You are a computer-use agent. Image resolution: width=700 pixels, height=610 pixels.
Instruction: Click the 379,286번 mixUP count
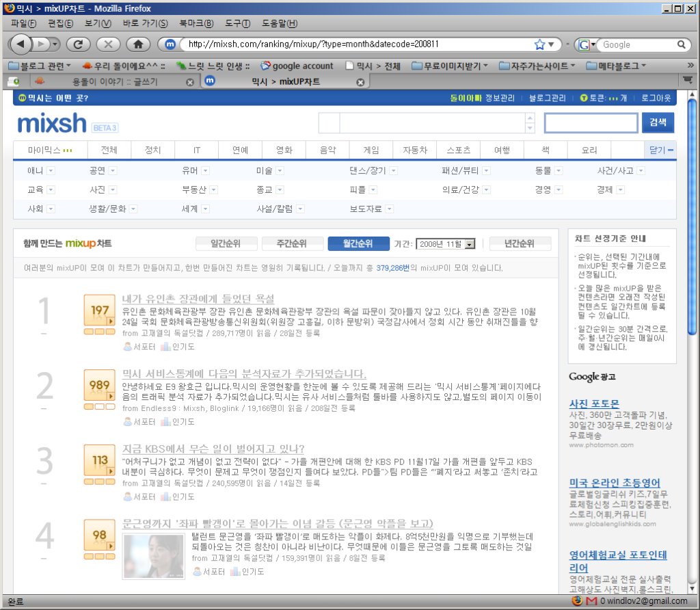click(392, 268)
